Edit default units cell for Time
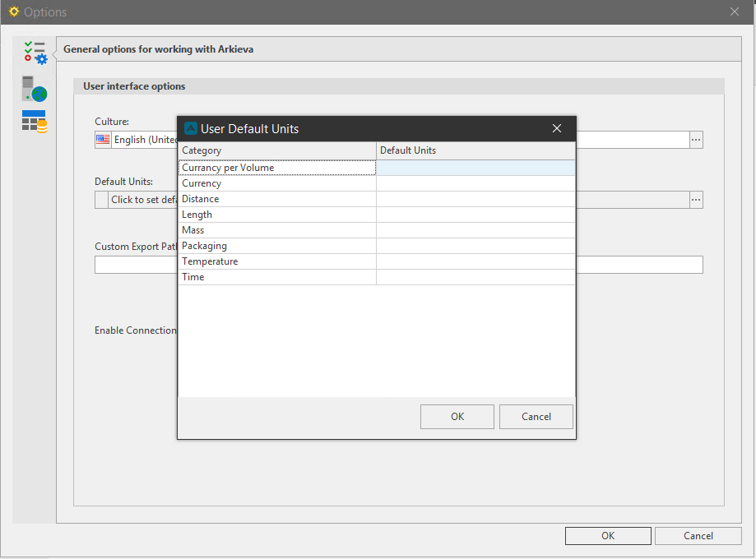The height and width of the screenshot is (559, 756). 475,277
